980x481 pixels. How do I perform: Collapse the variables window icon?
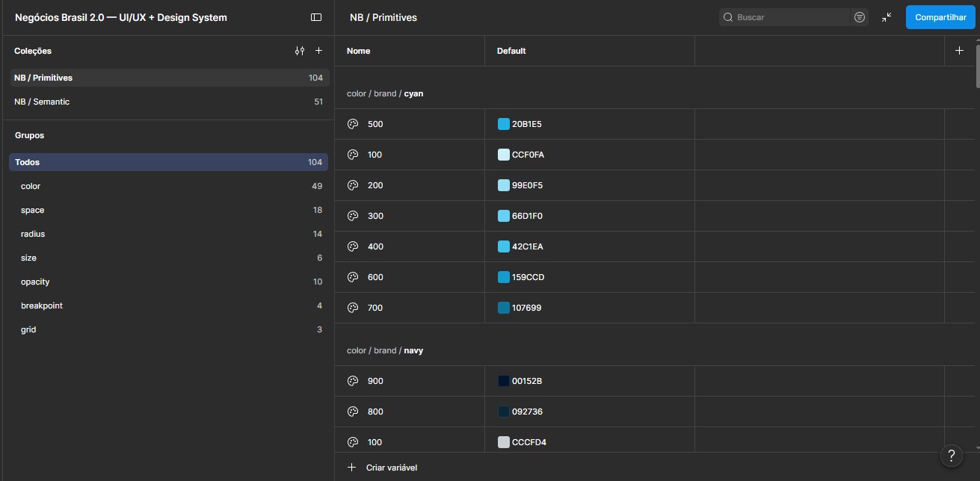(x=887, y=17)
